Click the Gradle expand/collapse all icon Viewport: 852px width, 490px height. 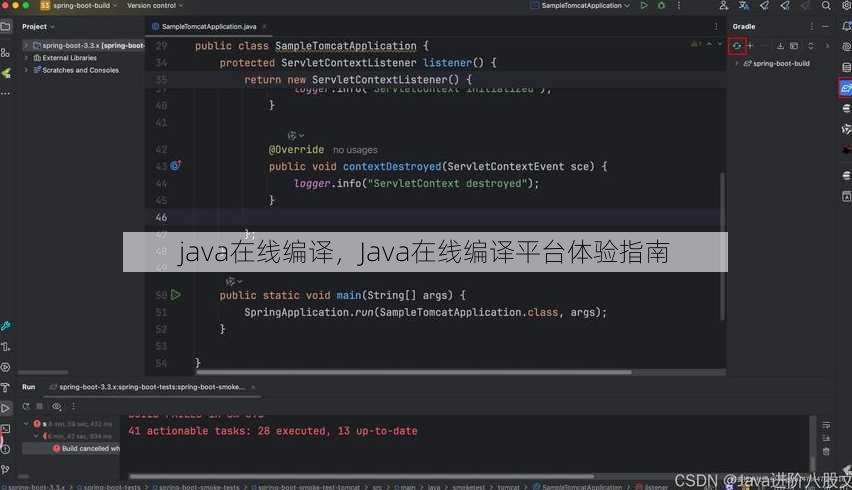[811, 46]
